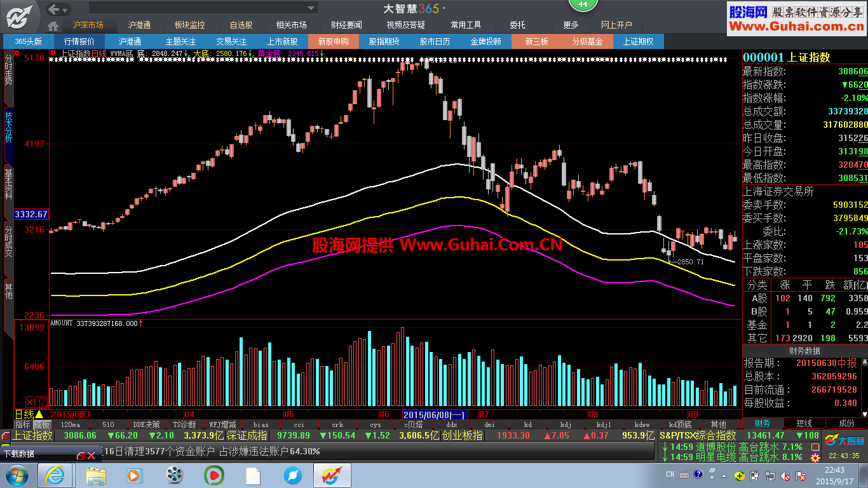Screen dimensions: 868x488
Task: Close the 下载数据 window
Action: (x=92, y=456)
